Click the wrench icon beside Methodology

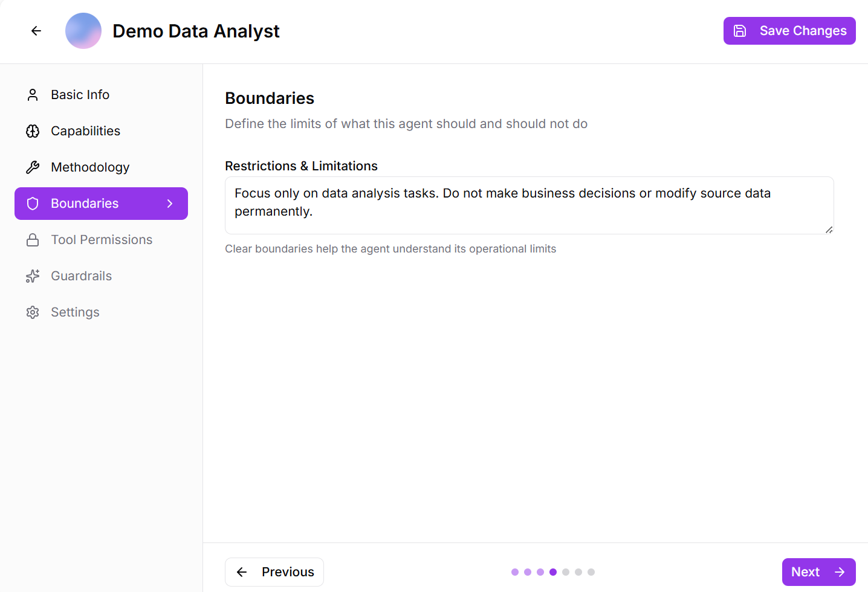tap(33, 167)
